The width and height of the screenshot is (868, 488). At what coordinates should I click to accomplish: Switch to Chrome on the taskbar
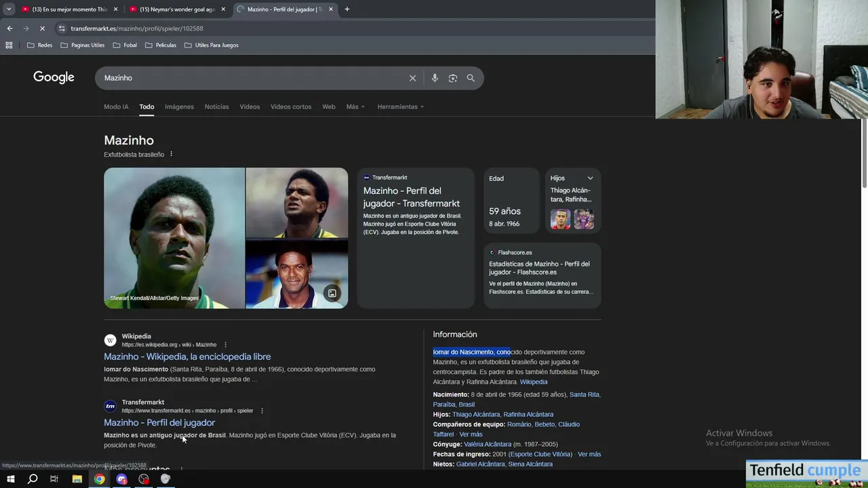pos(99,479)
